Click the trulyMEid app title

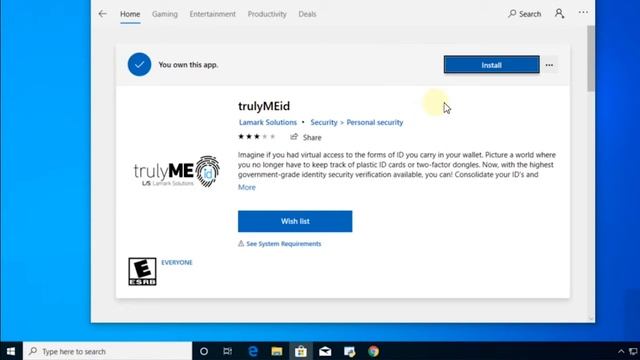[264, 106]
